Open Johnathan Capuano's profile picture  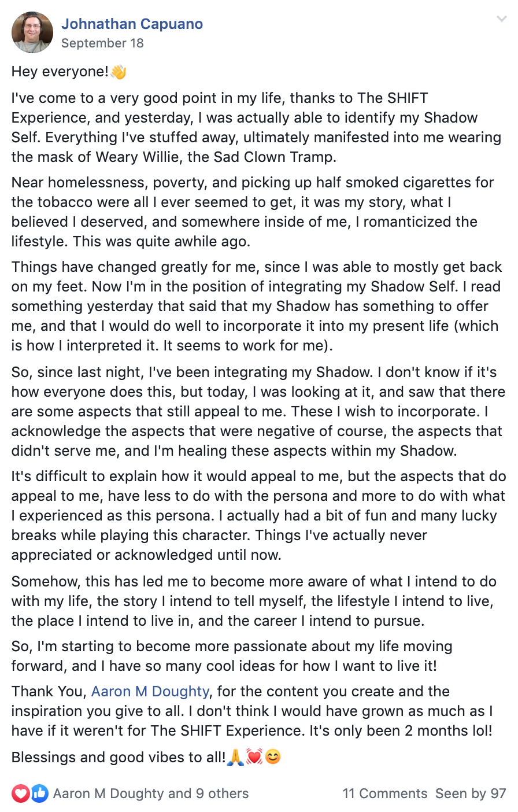point(32,32)
